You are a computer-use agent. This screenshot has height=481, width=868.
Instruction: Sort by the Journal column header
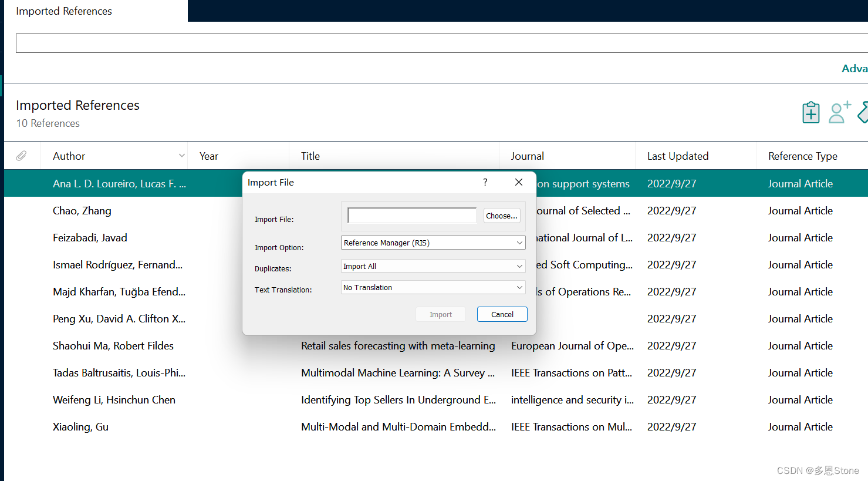(528, 156)
